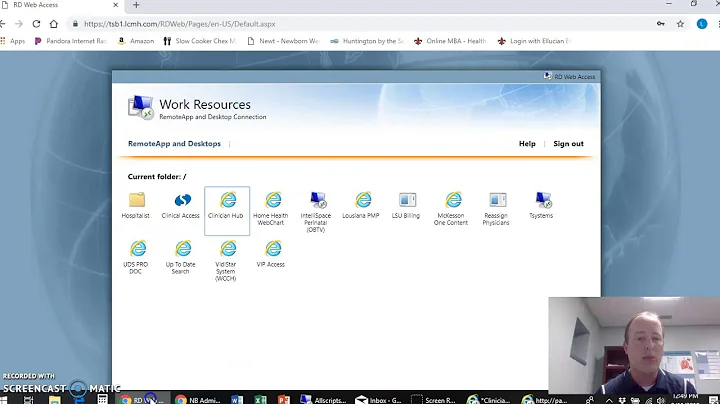Open Online MBA - Health bookmark
The image size is (720, 404).
point(450,41)
